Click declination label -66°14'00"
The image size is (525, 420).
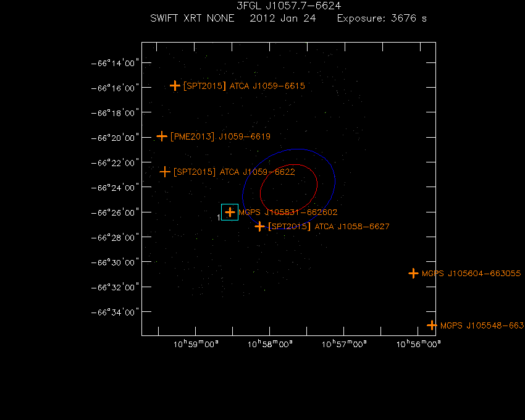[115, 63]
